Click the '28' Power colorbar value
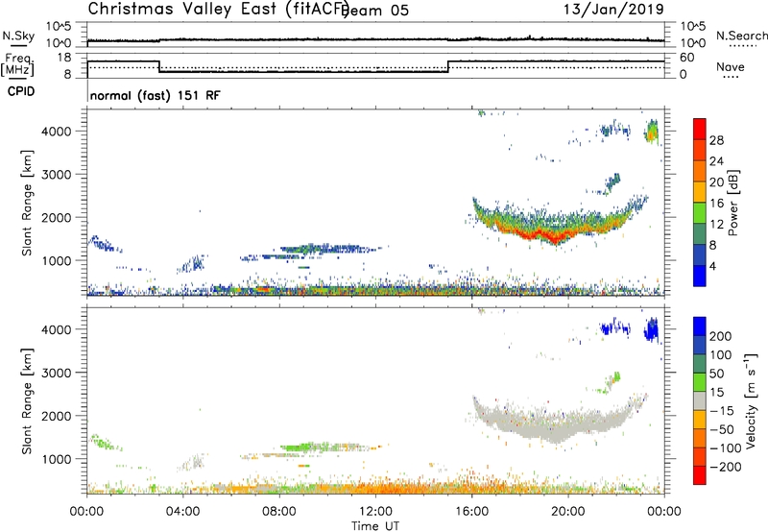The height and width of the screenshot is (532, 768). pyautogui.click(x=716, y=140)
